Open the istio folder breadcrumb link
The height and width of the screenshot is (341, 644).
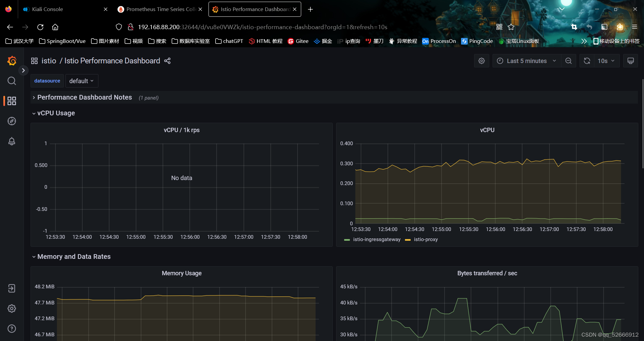coord(49,61)
